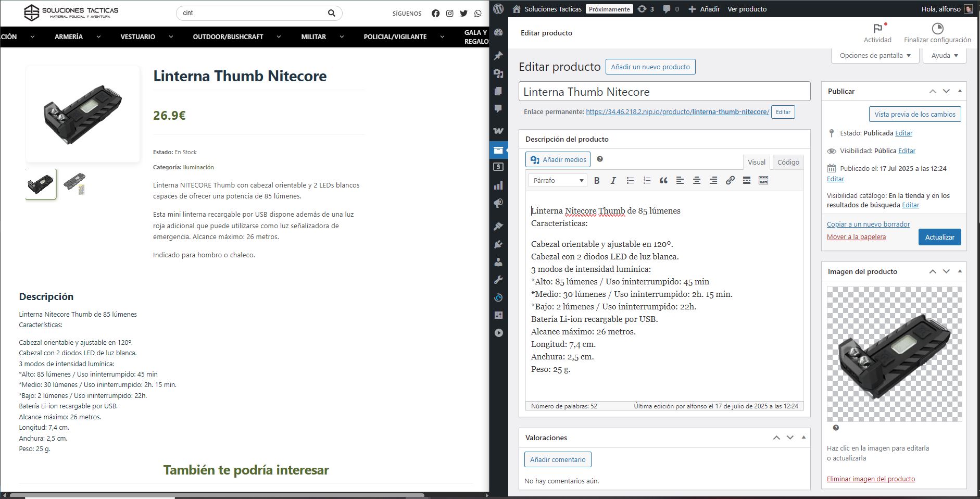Open Dashboard gauge icon in sidebar
The width and height of the screenshot is (980, 499).
[x=498, y=32]
